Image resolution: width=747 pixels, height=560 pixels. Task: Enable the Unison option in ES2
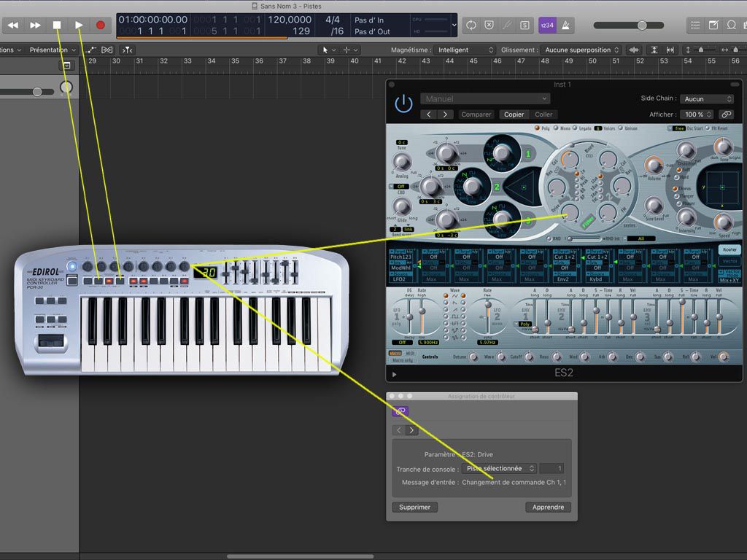620,128
